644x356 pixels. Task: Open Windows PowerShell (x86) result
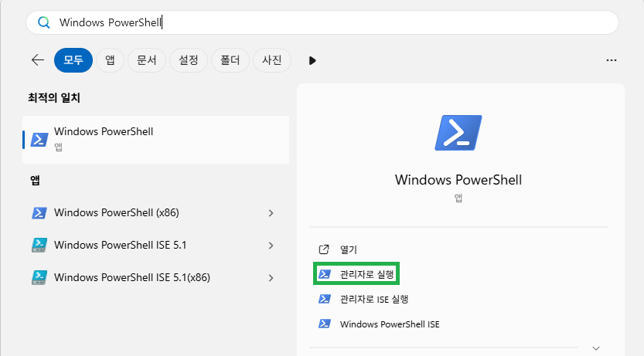pos(155,213)
